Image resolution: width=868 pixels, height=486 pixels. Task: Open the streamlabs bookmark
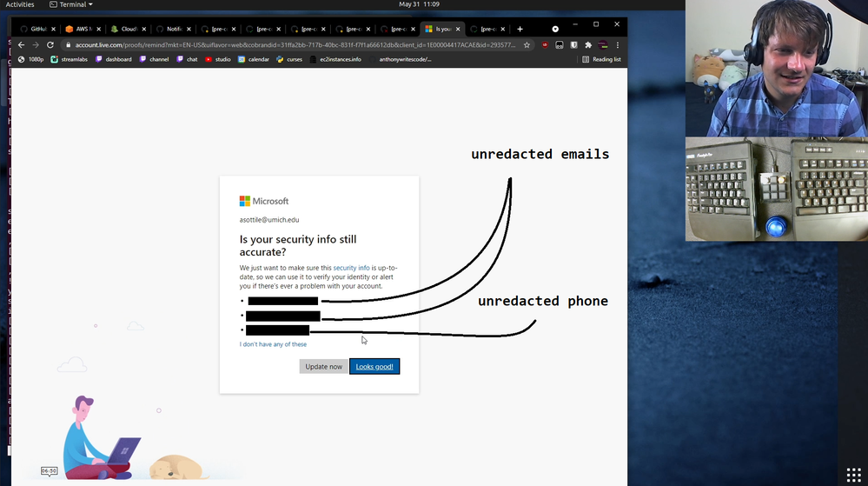[x=70, y=59]
